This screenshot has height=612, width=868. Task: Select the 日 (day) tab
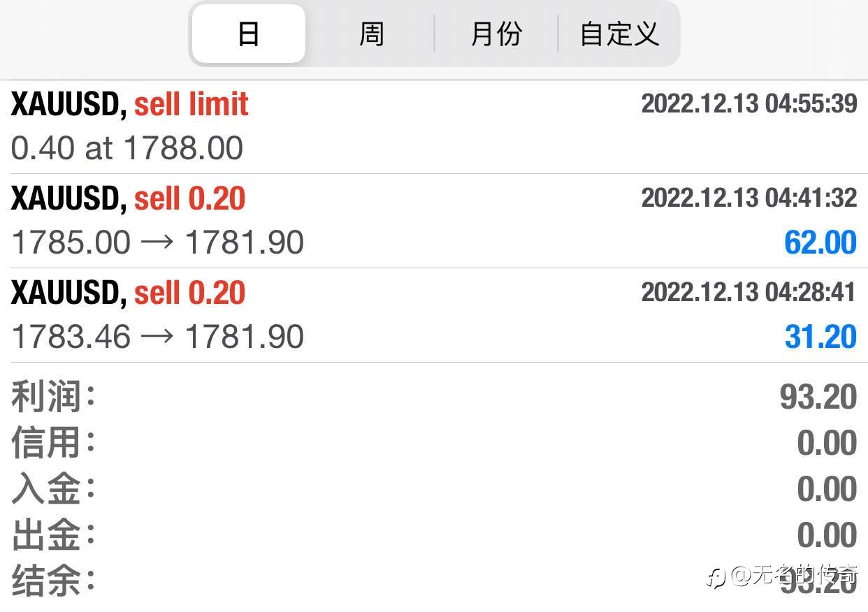(249, 34)
